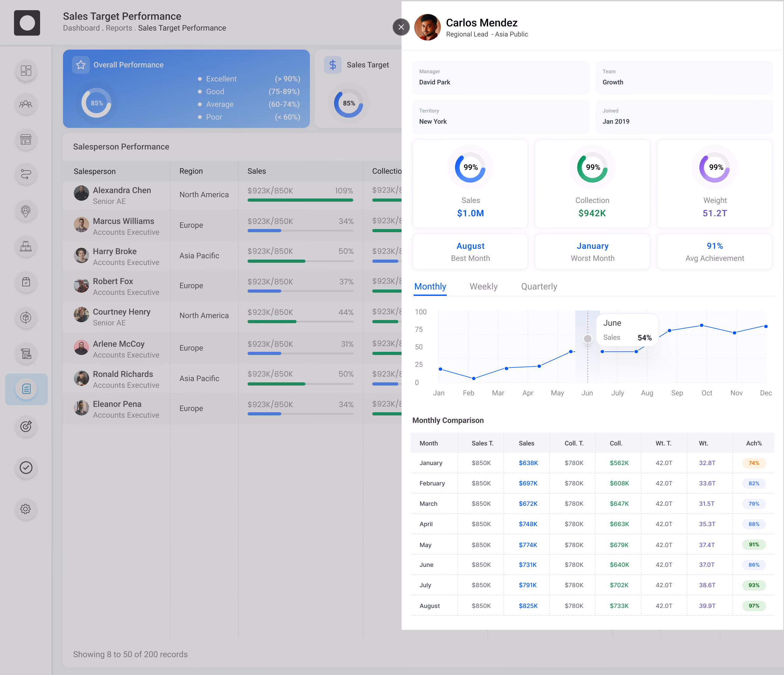The image size is (784, 675).
Task: Open the invoice list icon in sidebar
Action: click(x=26, y=354)
